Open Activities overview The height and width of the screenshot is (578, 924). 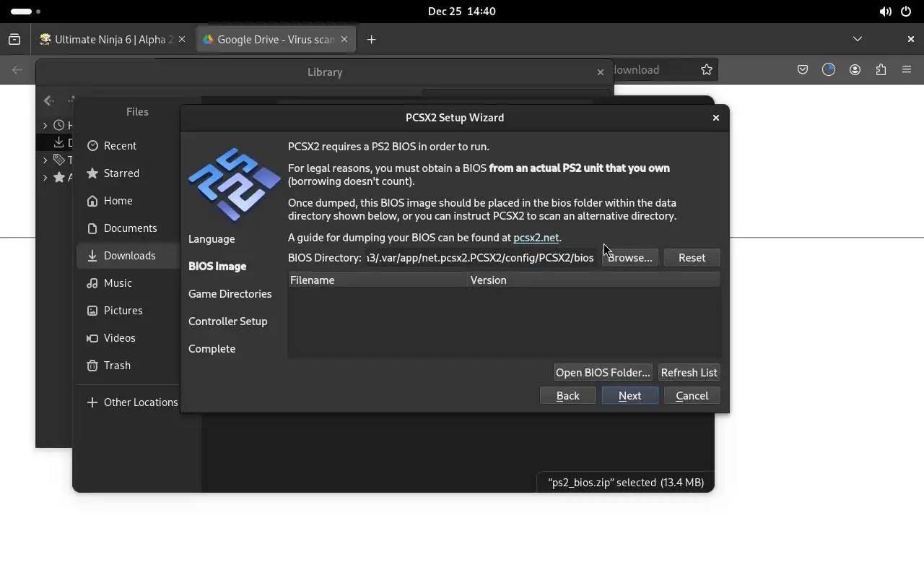pos(26,12)
